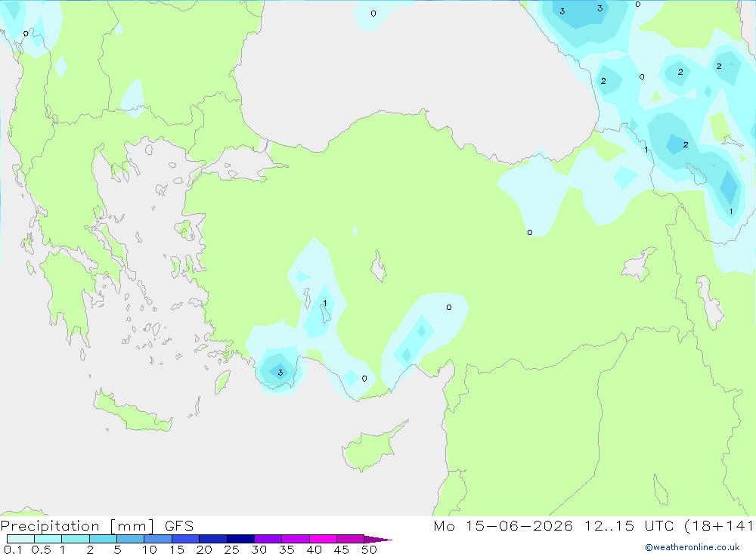Click the '50' legend scale value
Image resolution: width=756 pixels, height=554 pixels.
point(369,549)
